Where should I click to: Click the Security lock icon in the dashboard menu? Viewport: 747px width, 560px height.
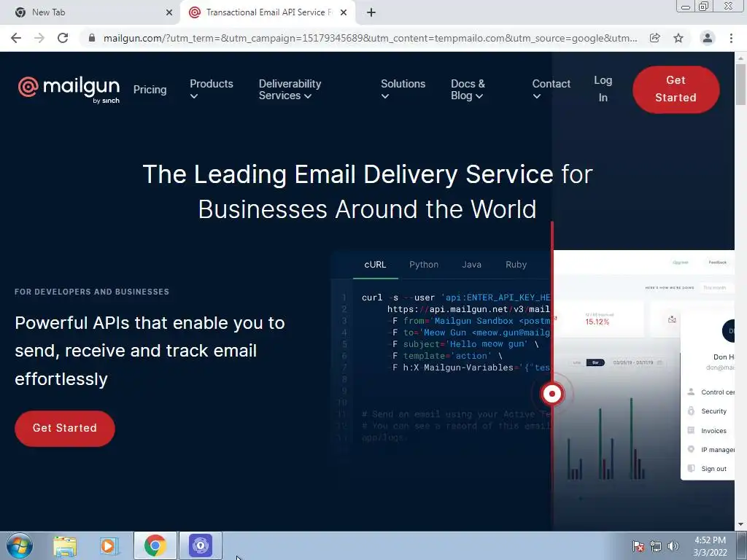[x=691, y=411]
